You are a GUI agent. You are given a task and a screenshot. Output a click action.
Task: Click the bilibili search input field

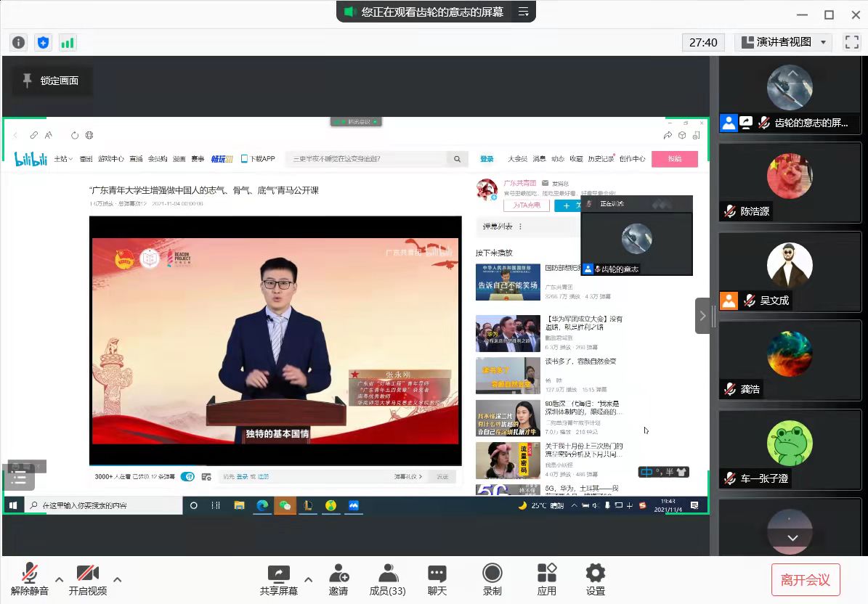pyautogui.click(x=367, y=159)
